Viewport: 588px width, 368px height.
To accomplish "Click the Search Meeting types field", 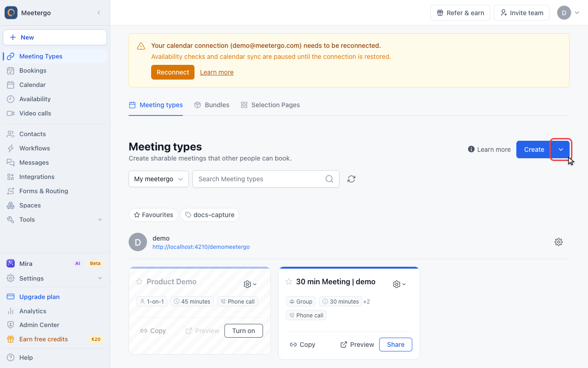I will pos(266,179).
